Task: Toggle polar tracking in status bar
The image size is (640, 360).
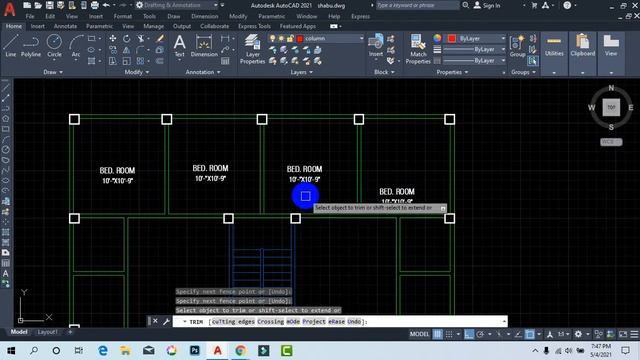Action: pyautogui.click(x=480, y=334)
